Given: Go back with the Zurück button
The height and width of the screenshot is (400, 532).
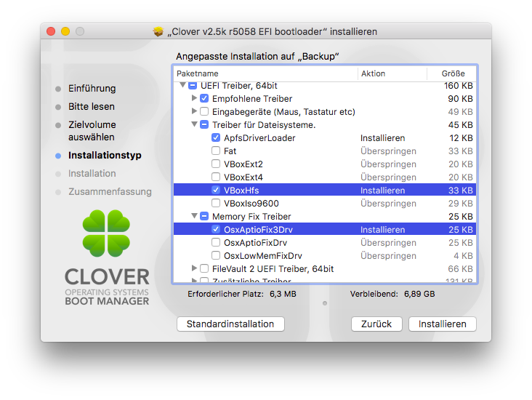Looking at the screenshot, I should pos(376,324).
